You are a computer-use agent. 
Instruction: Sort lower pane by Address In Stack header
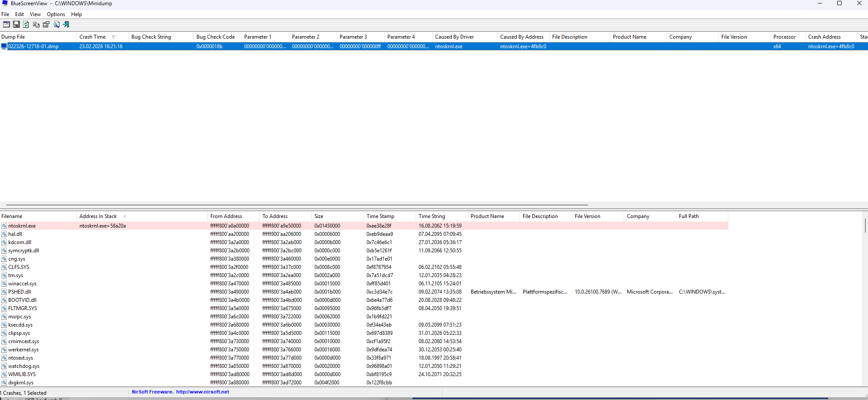click(x=142, y=216)
